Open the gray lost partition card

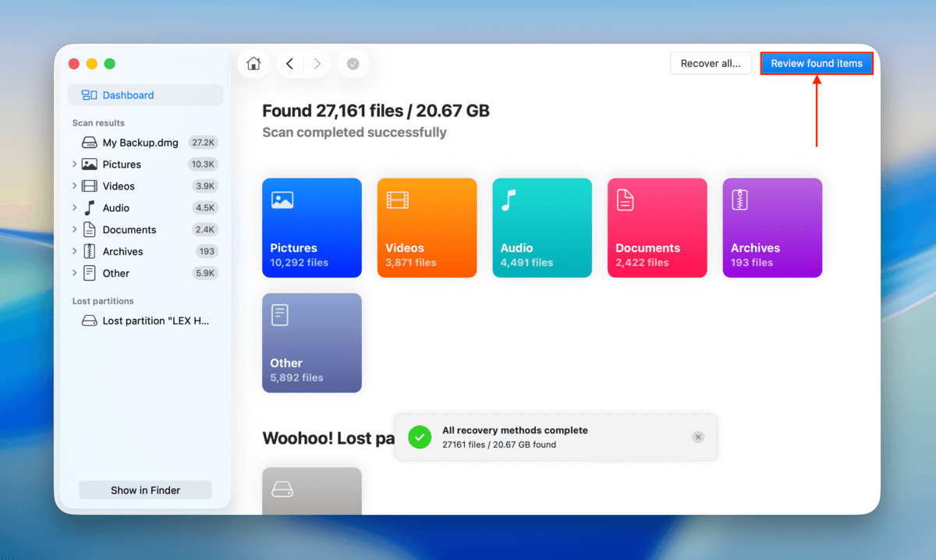pos(312,491)
